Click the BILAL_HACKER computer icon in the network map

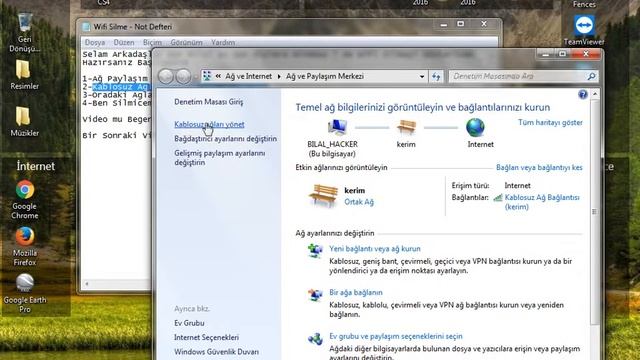pyautogui.click(x=337, y=128)
